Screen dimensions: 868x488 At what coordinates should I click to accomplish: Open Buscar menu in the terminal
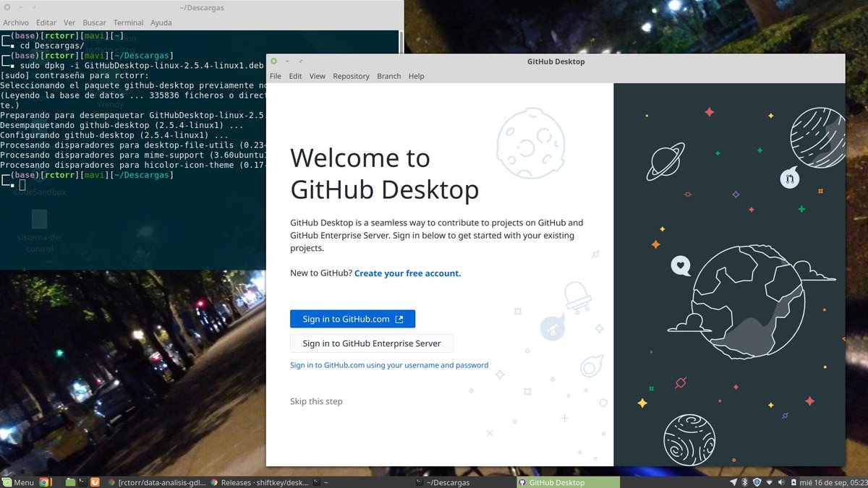(x=94, y=22)
